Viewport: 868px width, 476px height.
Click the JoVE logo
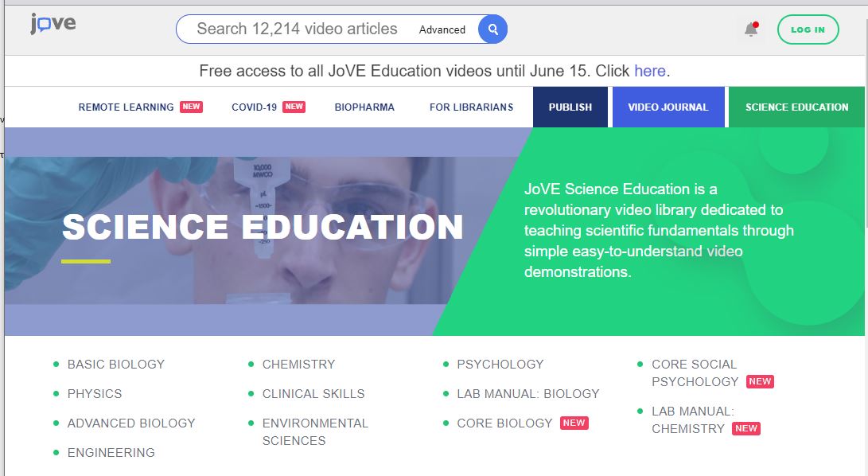click(53, 25)
